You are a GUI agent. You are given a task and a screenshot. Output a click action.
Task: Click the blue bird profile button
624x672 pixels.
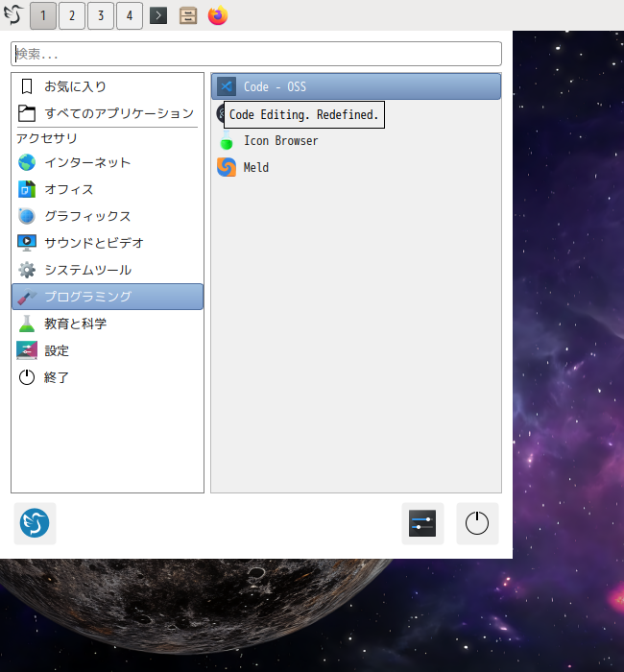coord(35,523)
